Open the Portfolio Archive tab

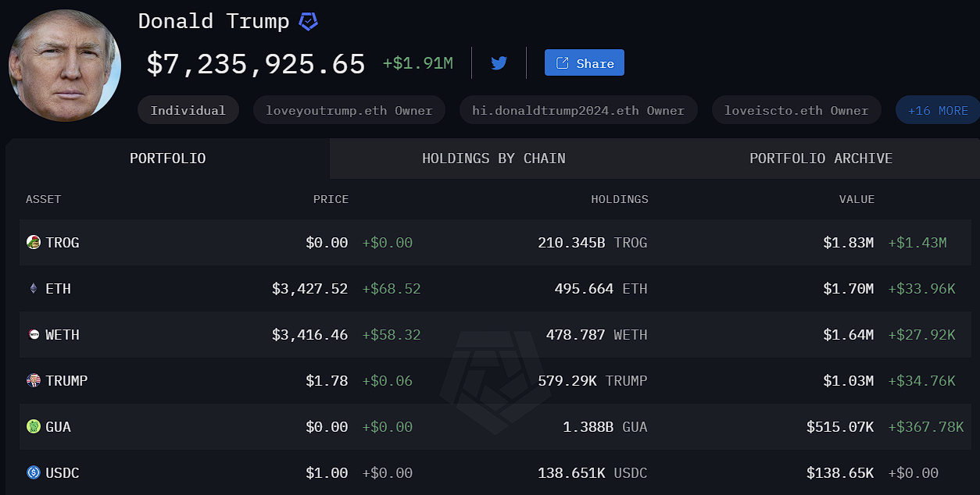pyautogui.click(x=821, y=158)
